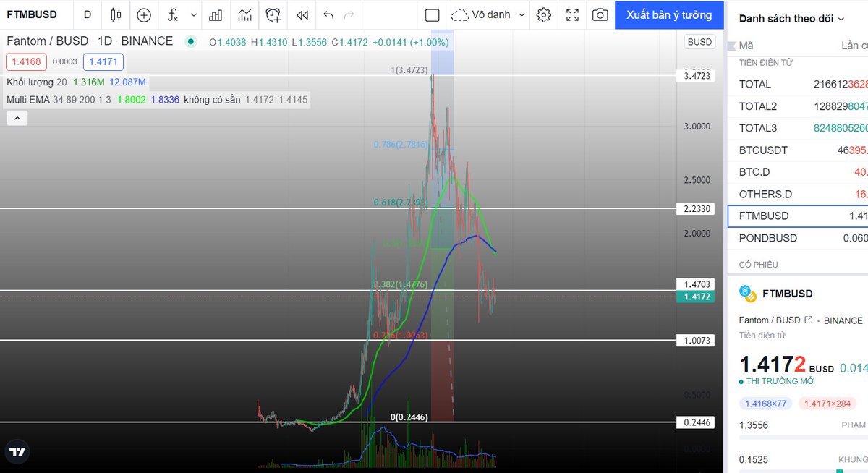
Task: Collapse the indicator legend with the chevron
Action: click(17, 118)
